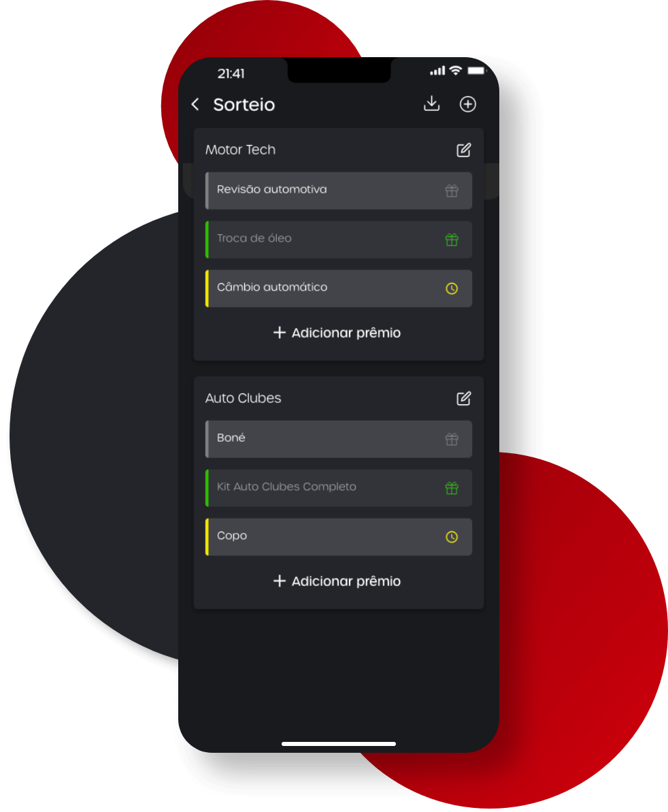Click clock icon on Câmbio automático
The image size is (668, 812).
(452, 289)
